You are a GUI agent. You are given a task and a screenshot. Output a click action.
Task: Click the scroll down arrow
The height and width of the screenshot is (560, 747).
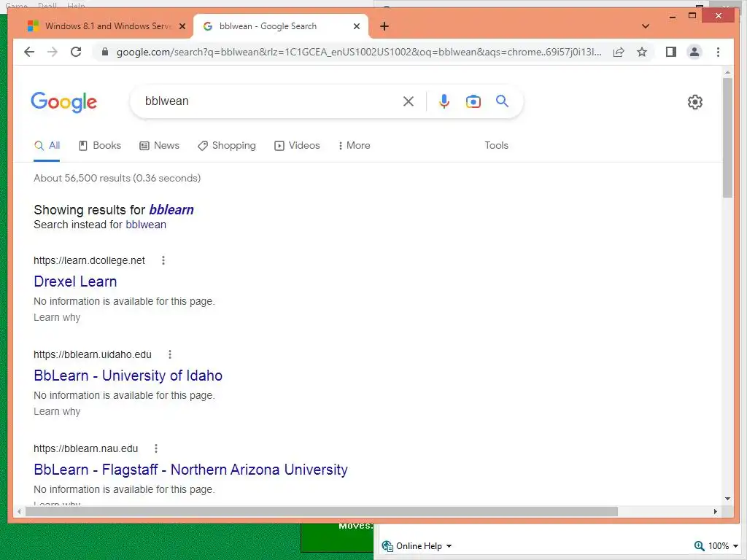(x=727, y=499)
